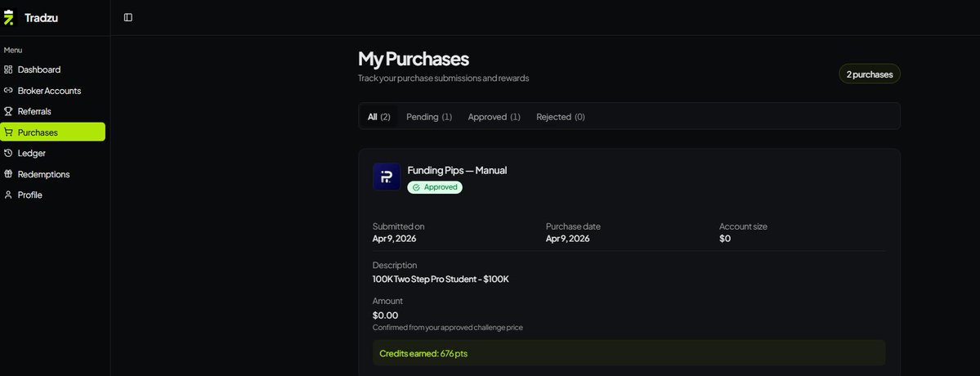Click the 2 purchases badge

pyautogui.click(x=870, y=74)
